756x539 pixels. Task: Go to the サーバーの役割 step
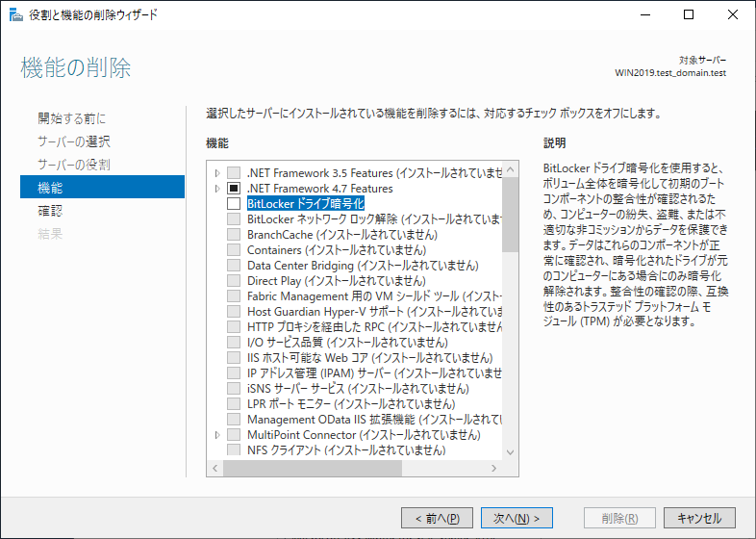point(74,165)
